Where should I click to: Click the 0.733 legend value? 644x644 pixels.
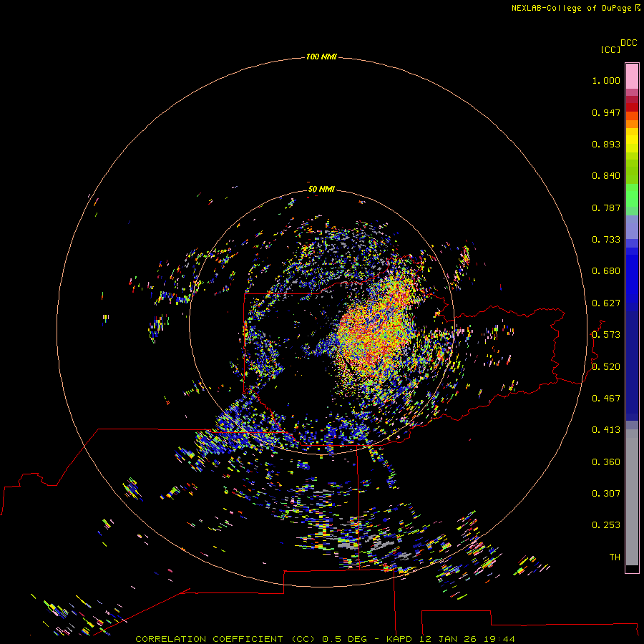(606, 240)
